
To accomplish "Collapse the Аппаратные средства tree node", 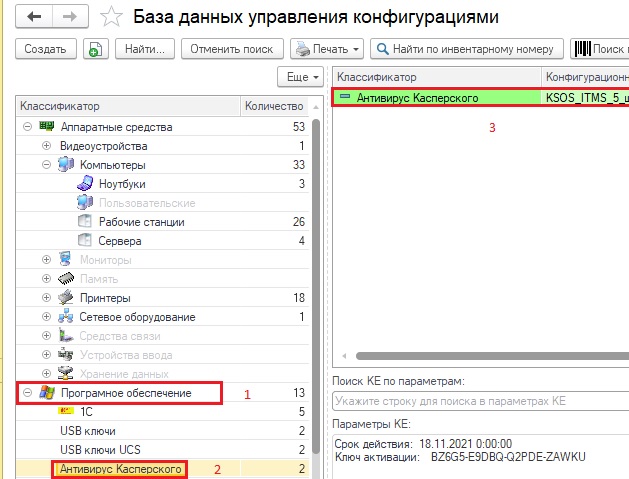I will (x=26, y=127).
